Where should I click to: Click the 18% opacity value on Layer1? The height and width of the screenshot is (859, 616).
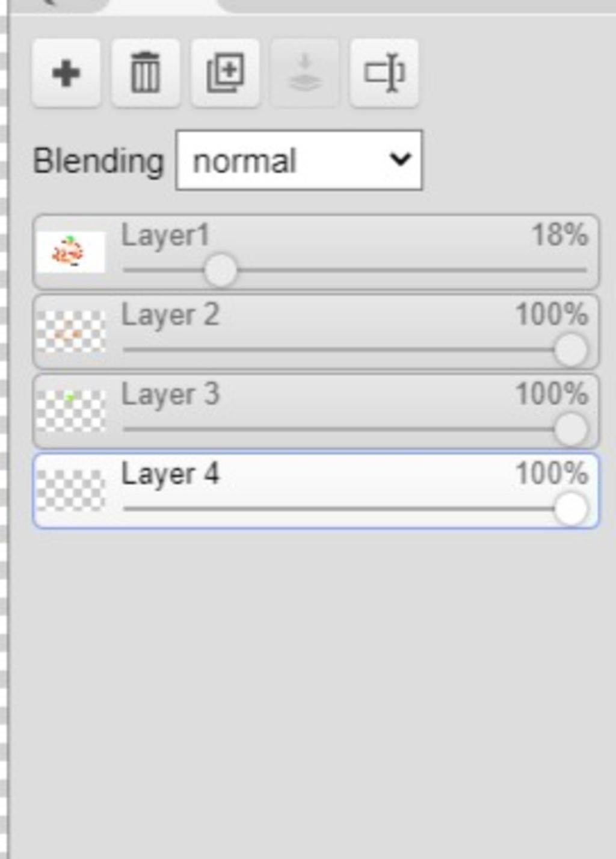(559, 235)
